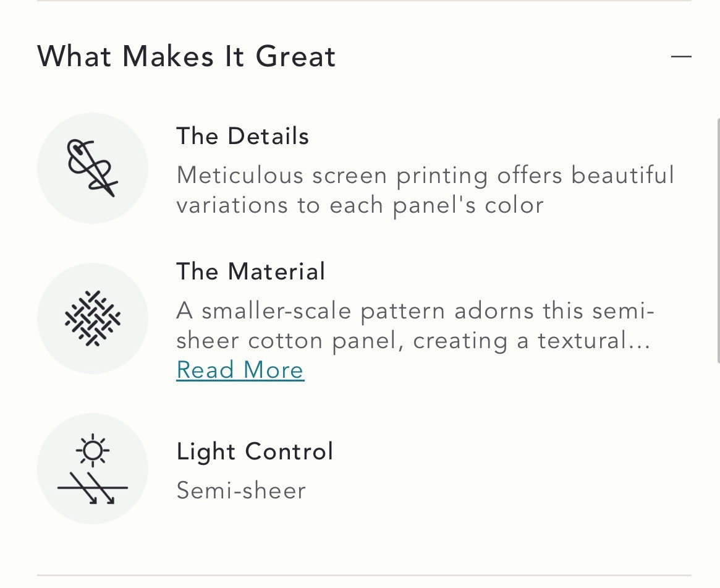This screenshot has height=588, width=720.
Task: Click the woven fabric Material icon
Action: point(93,318)
